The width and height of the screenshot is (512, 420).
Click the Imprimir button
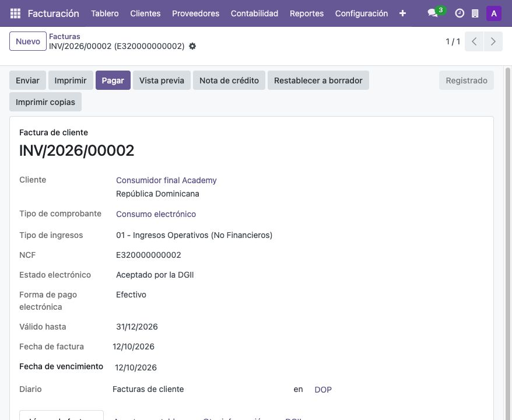[x=71, y=80]
